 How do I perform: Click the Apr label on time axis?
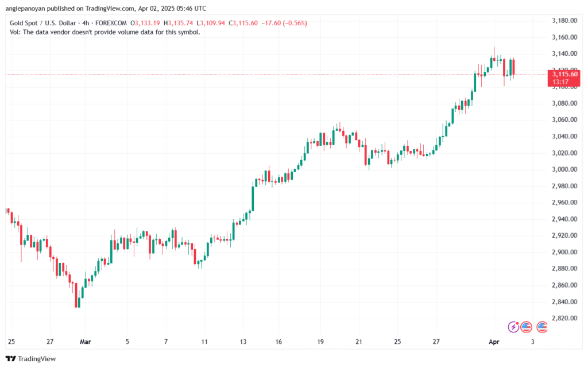point(493,342)
